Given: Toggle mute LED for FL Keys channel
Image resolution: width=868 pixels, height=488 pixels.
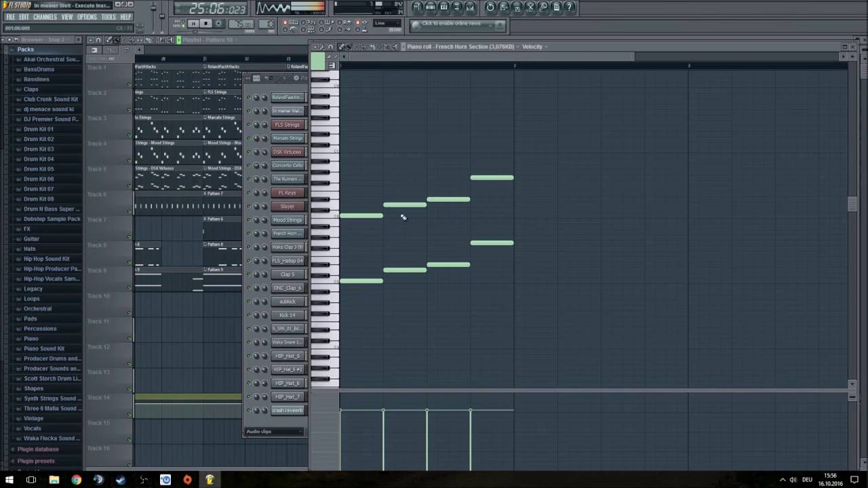Looking at the screenshot, I should pos(248,192).
